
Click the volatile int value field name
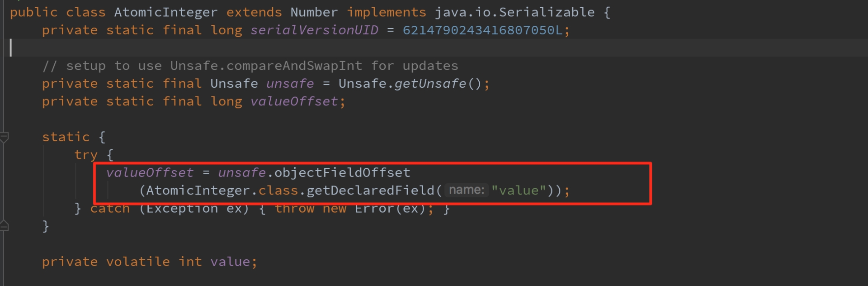click(230, 262)
